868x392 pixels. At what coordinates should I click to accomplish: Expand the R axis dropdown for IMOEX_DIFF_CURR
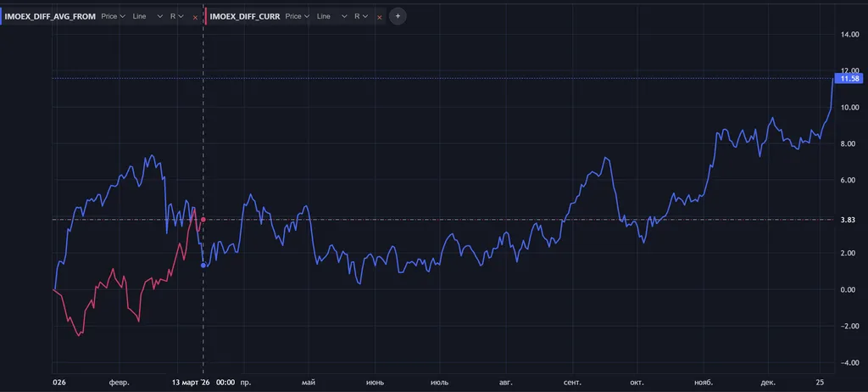[x=361, y=16]
